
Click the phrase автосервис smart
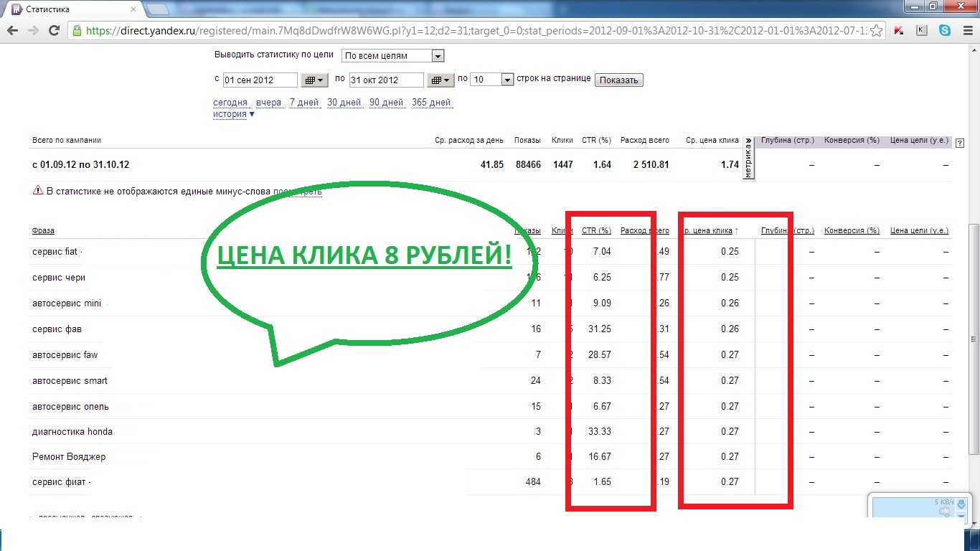[x=70, y=380]
